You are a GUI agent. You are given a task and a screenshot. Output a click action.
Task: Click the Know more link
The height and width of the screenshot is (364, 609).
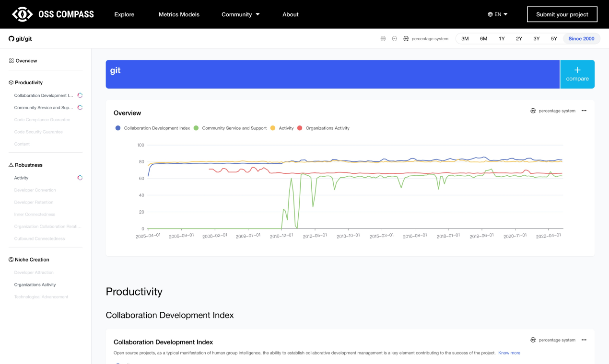(509, 353)
